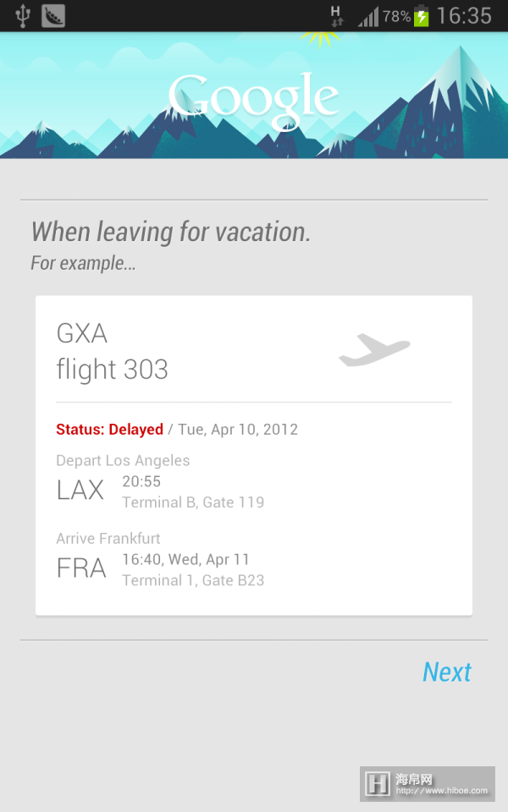Viewport: 508px width, 812px height.
Task: Tap the When leaving for vacation heading
Action: (170, 232)
